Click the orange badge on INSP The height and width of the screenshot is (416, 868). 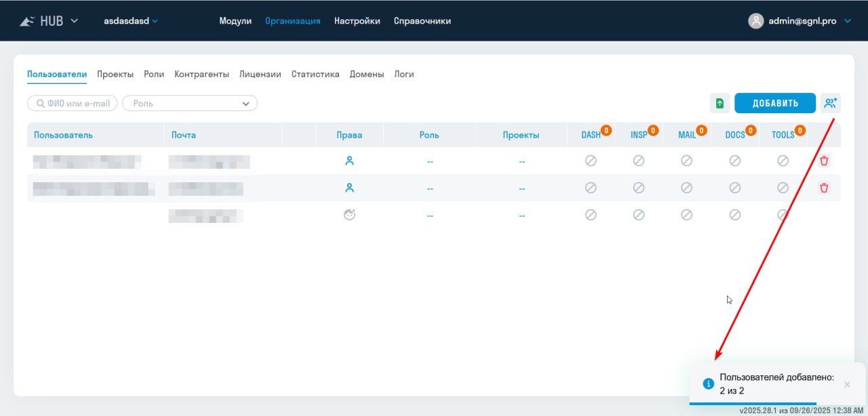[653, 130]
